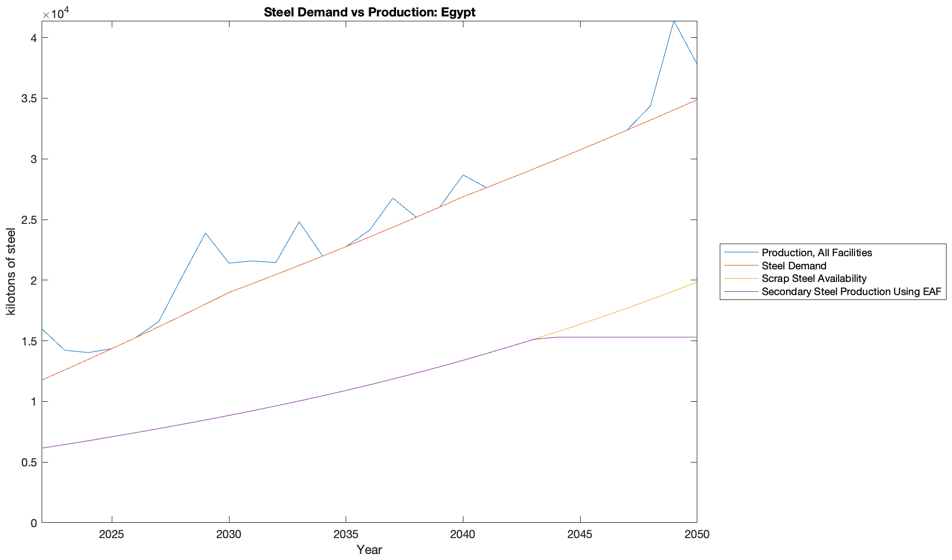This screenshot has height=560, width=952.
Task: Click the purple Secondary Steel Production legend line
Action: 741,292
